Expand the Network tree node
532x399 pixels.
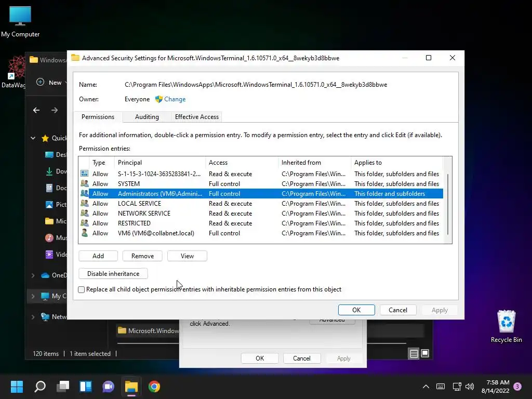pos(33,317)
